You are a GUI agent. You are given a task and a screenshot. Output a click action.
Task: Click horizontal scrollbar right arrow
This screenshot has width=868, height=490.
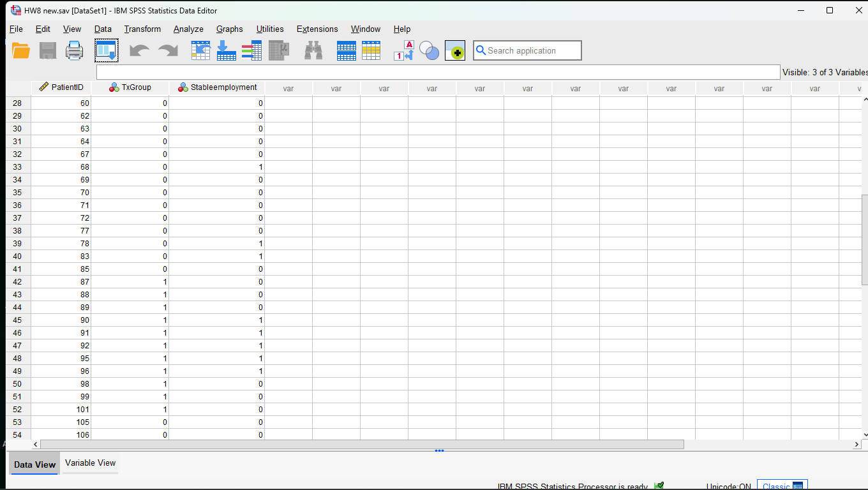(857, 444)
